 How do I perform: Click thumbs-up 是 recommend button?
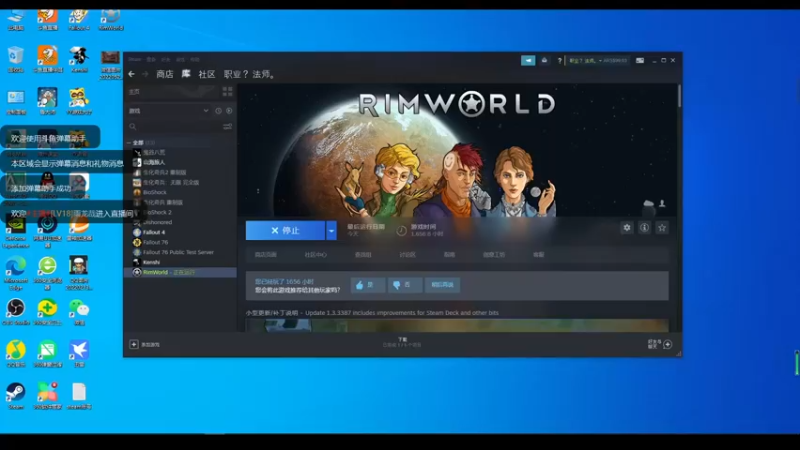click(x=368, y=285)
